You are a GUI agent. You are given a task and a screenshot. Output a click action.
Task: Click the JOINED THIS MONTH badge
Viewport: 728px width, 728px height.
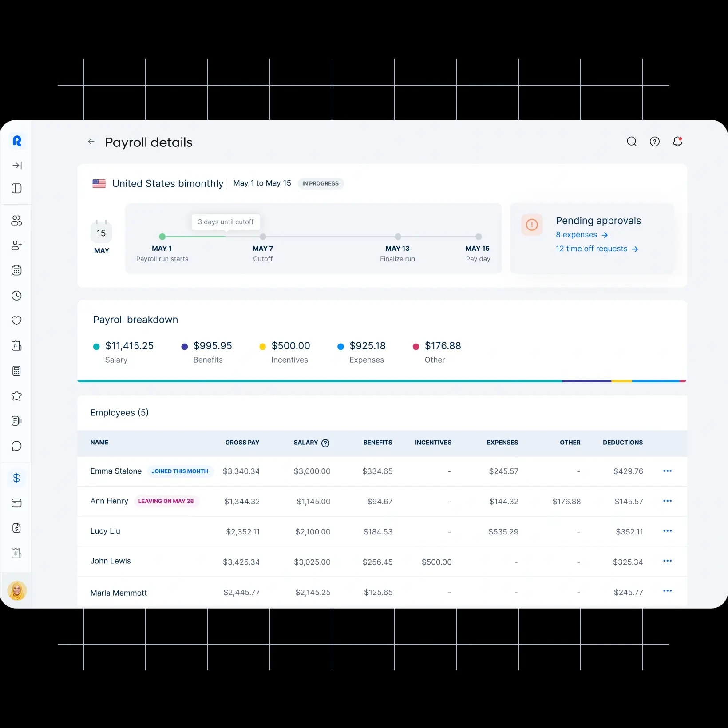point(180,471)
